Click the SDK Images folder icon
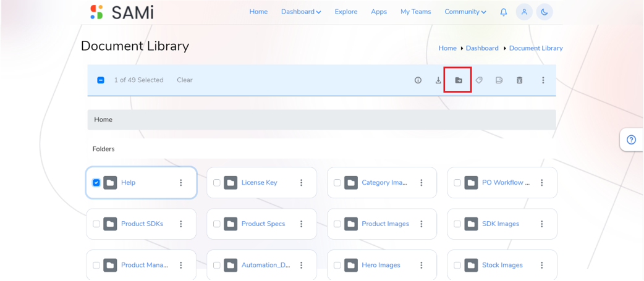The height and width of the screenshot is (281, 644). coord(471,224)
